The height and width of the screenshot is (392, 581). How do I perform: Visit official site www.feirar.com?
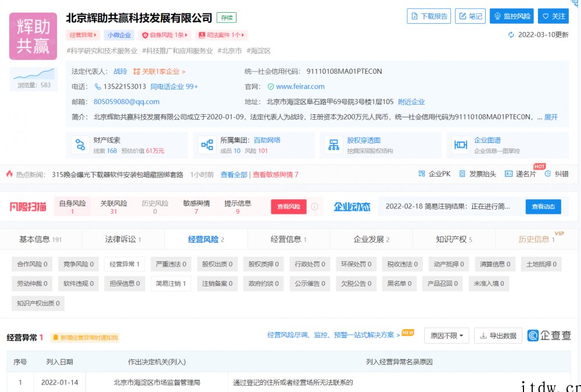(x=300, y=87)
